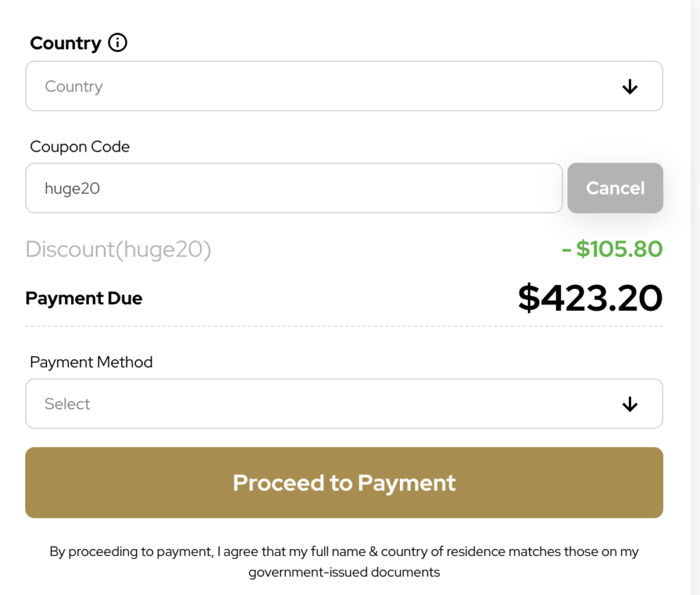Click the Payment Method label
The image size is (700, 595).
[91, 362]
